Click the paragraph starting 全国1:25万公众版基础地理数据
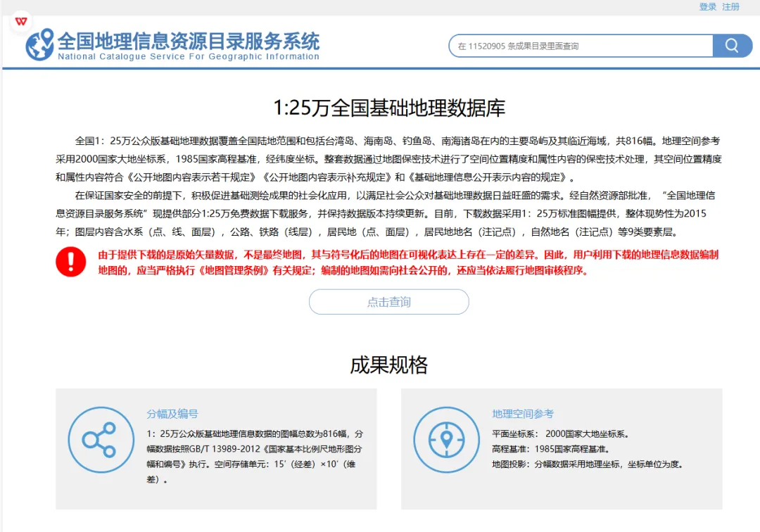The width and height of the screenshot is (760, 532). 388,159
